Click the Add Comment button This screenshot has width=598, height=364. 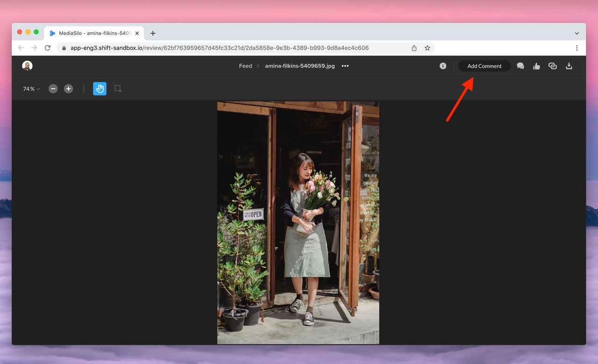484,66
